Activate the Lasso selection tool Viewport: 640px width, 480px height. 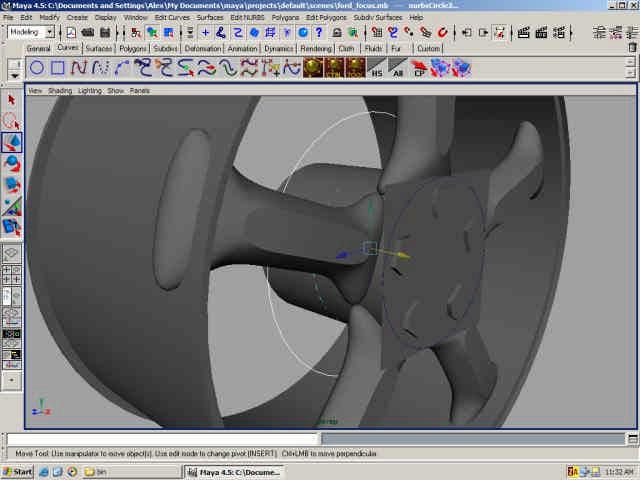[12, 121]
